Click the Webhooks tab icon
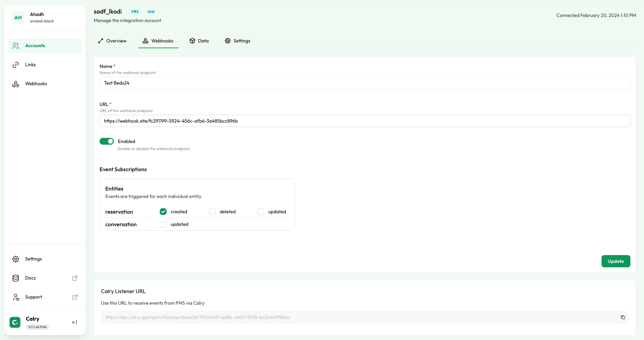 (145, 41)
